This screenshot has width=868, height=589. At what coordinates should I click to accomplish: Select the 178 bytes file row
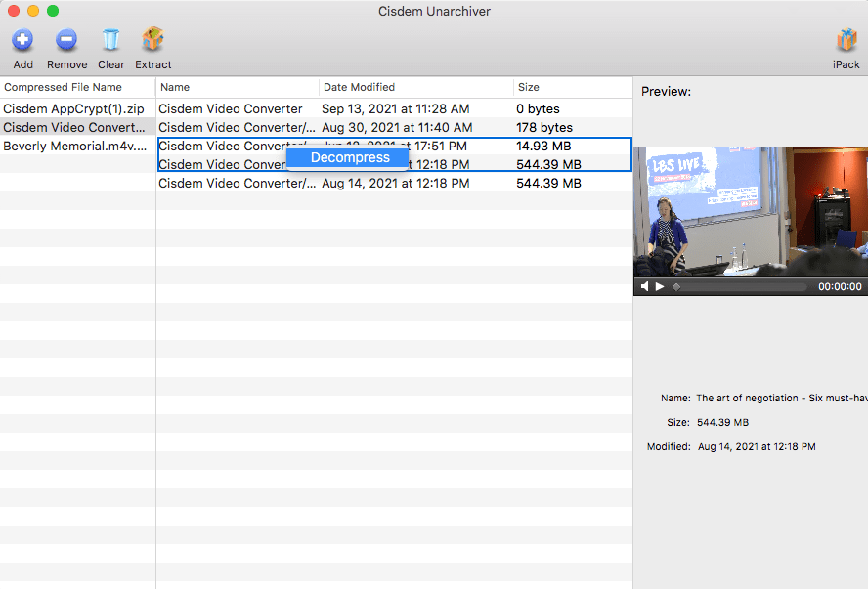pyautogui.click(x=391, y=128)
